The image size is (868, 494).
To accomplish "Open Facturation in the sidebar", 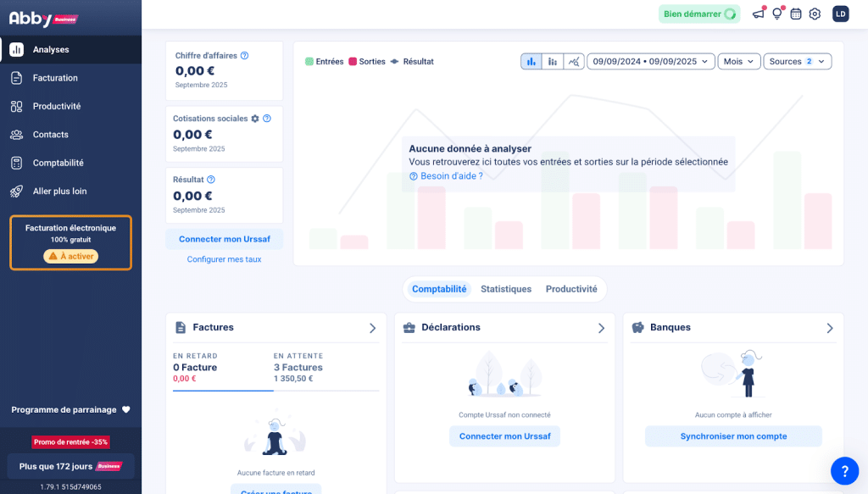I will [55, 78].
